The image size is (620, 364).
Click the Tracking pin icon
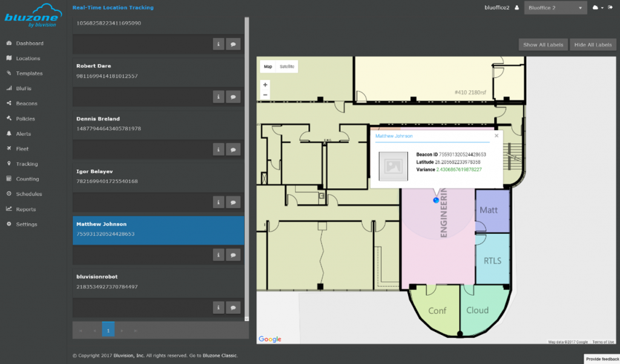coord(8,163)
